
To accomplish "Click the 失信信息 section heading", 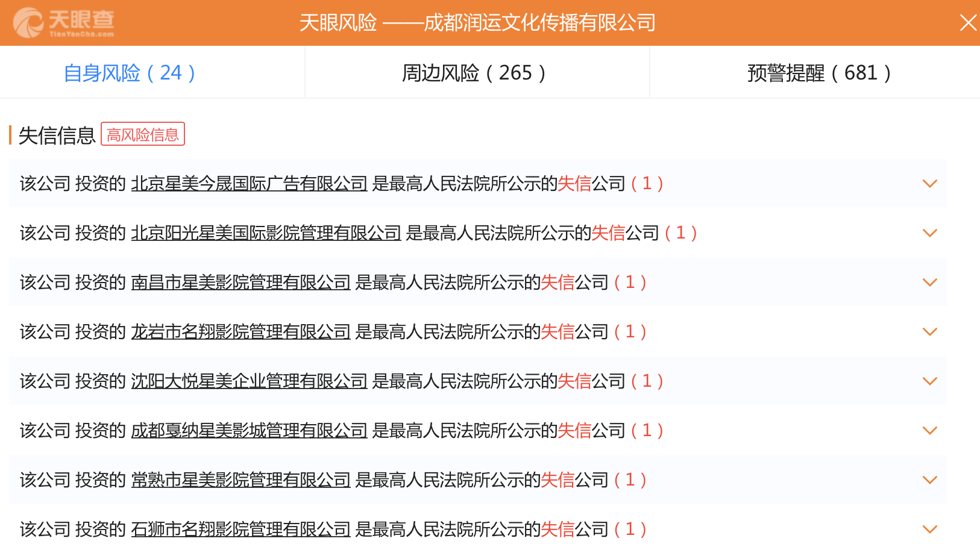I will [x=57, y=135].
